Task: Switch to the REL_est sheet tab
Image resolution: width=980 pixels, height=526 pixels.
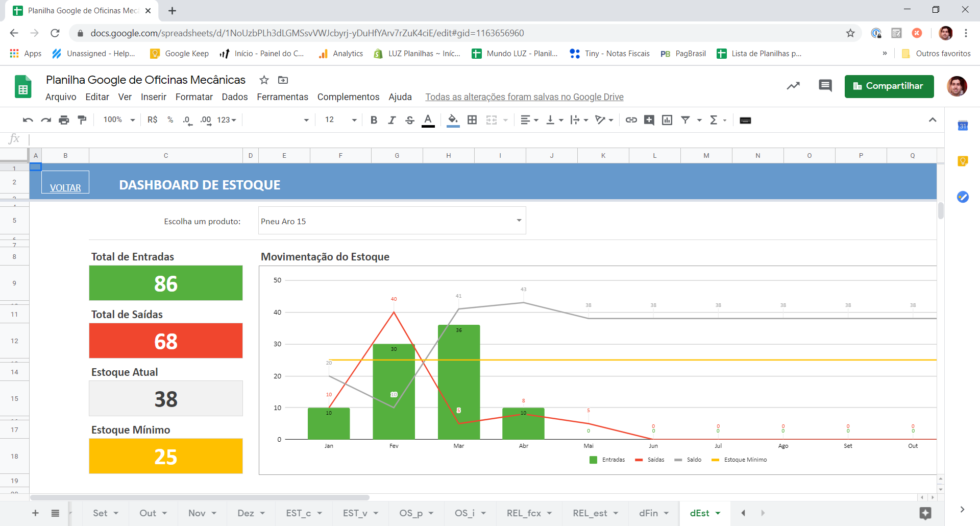Action: tap(595, 513)
